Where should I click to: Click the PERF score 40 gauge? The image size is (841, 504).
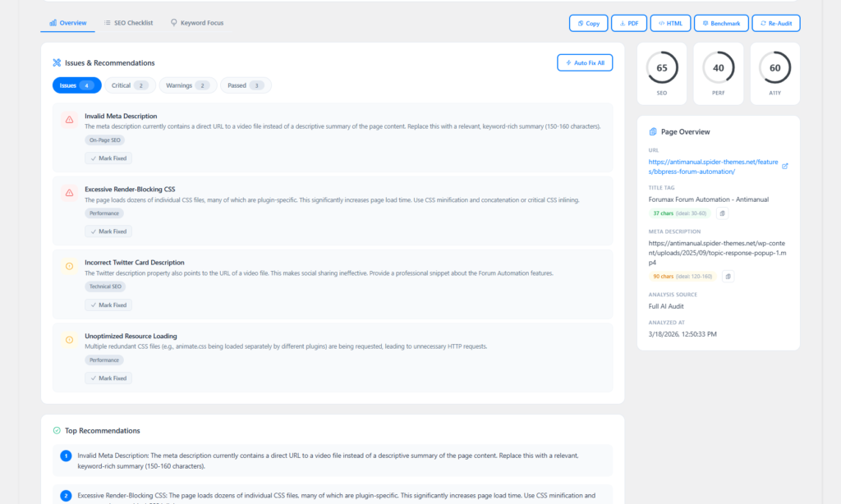(x=719, y=68)
